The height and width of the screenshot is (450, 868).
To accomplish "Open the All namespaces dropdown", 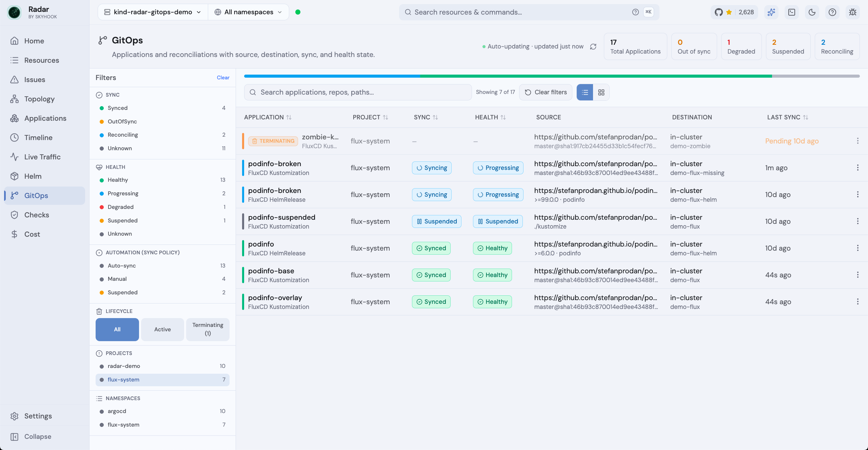I will (249, 12).
